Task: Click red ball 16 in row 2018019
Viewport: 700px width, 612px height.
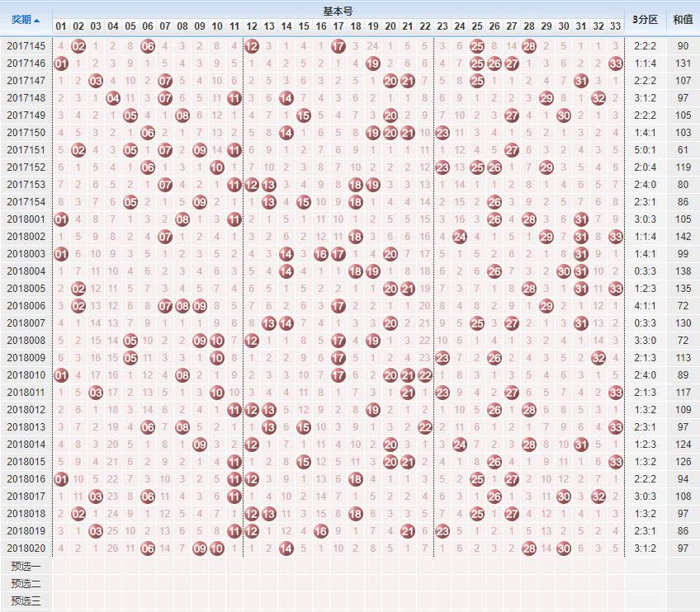Action: point(321,532)
